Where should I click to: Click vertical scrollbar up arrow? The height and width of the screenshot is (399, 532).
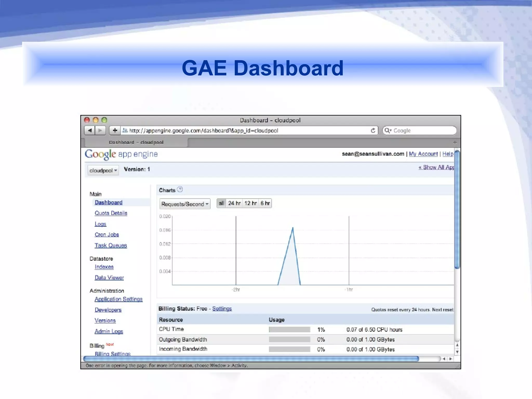(x=457, y=345)
